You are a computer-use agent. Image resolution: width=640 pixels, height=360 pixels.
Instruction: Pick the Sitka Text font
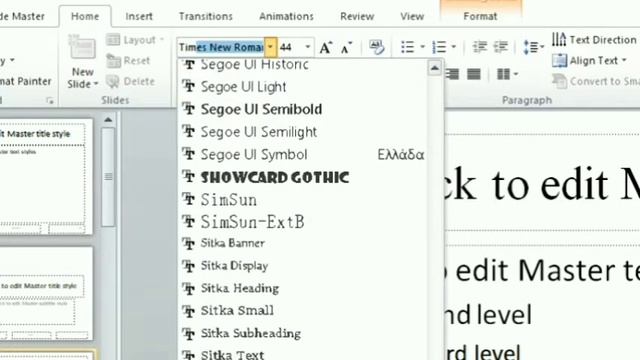302,353
